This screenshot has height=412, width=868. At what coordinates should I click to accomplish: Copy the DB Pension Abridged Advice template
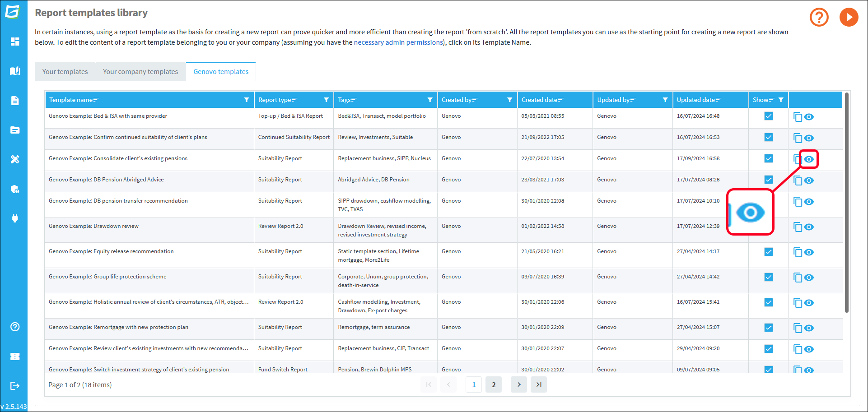[x=798, y=181]
